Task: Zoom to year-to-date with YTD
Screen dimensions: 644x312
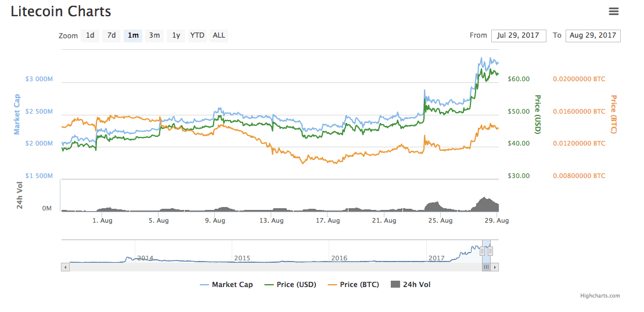Action: (x=197, y=35)
